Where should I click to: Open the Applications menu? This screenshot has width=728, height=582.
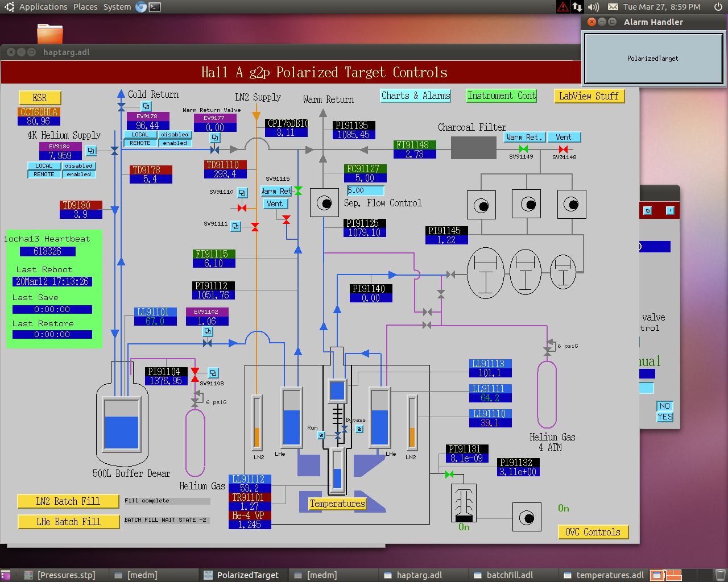point(43,7)
